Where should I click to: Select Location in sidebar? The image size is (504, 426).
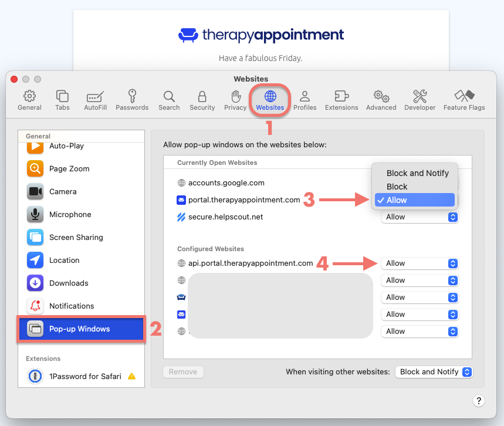[x=81, y=260]
